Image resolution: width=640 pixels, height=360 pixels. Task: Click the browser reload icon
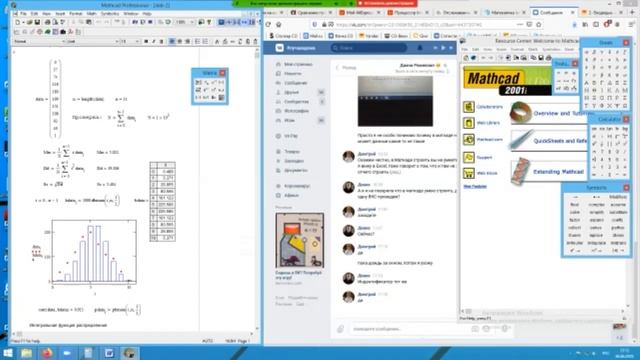coord(268,24)
